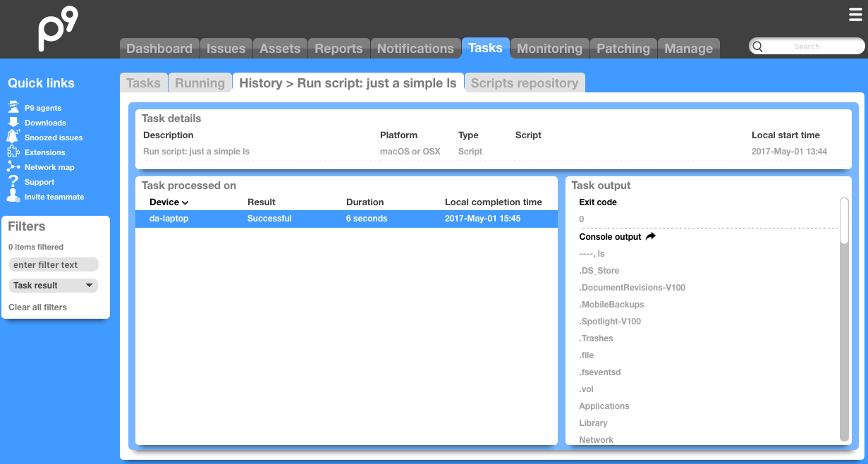Open the Downloads quick link
The width and height of the screenshot is (868, 464).
[x=45, y=123]
